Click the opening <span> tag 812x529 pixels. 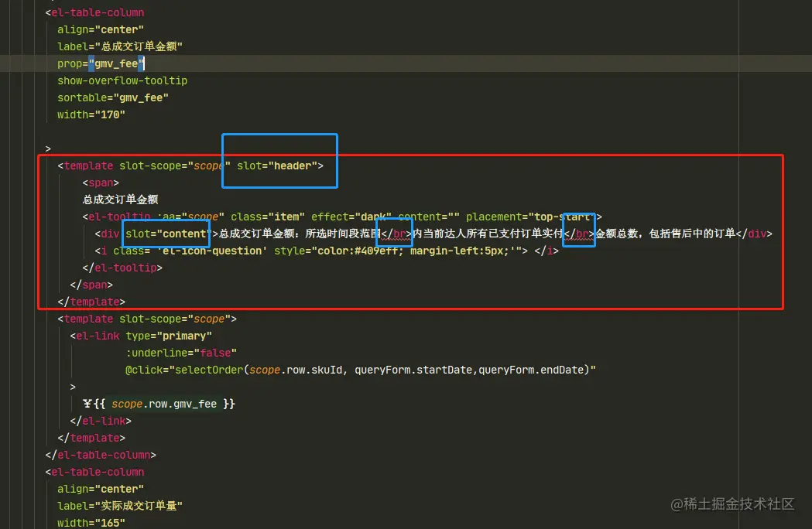coord(101,183)
